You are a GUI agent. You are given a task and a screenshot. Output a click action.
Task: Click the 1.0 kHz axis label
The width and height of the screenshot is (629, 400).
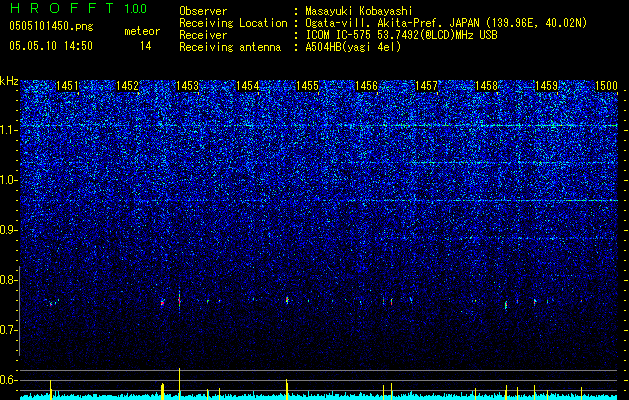coord(9,180)
